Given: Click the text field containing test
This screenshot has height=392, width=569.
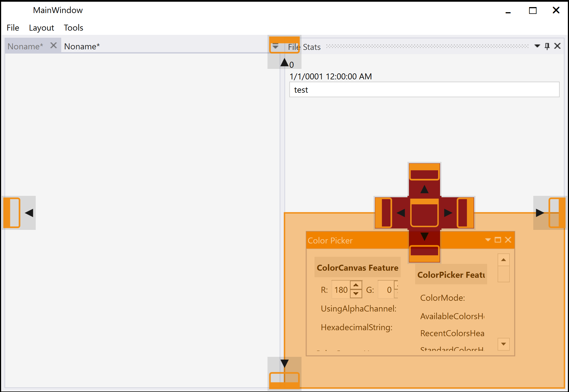Looking at the screenshot, I should [424, 90].
